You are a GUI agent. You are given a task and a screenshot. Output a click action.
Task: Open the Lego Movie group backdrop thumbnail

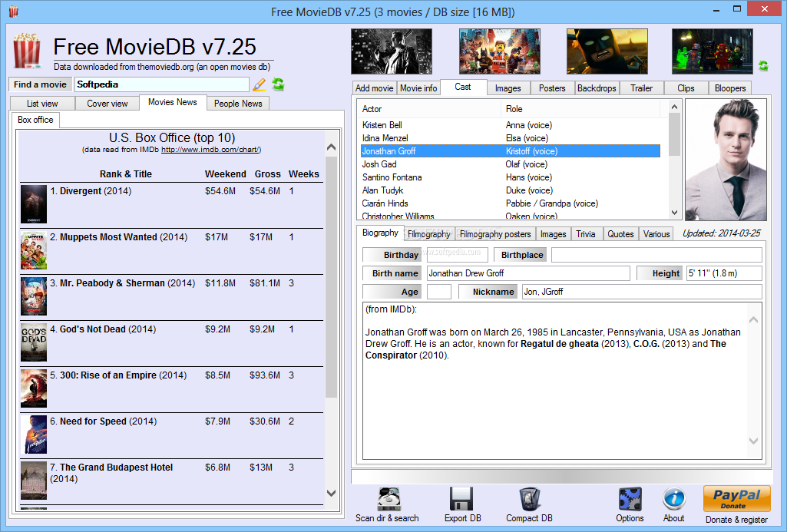coord(499,51)
